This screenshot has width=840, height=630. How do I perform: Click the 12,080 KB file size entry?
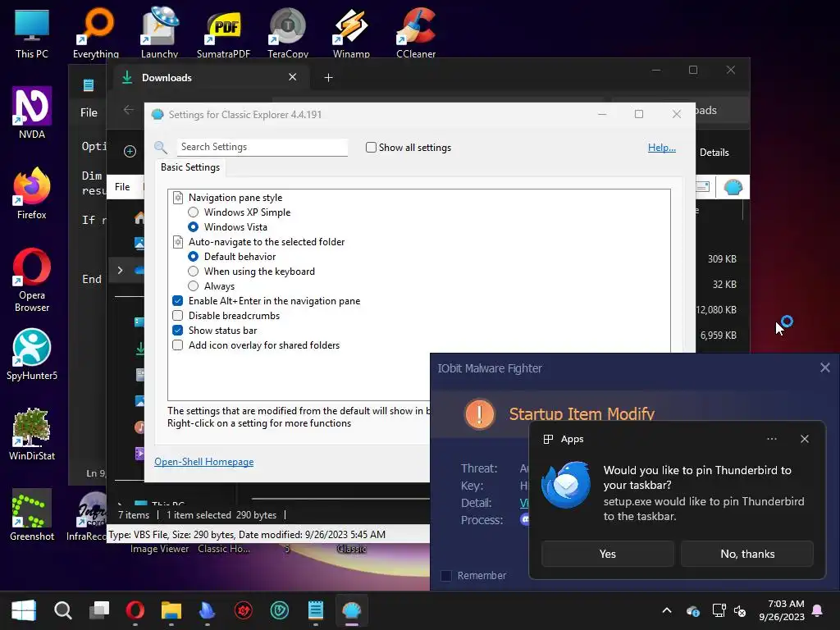pyautogui.click(x=716, y=309)
